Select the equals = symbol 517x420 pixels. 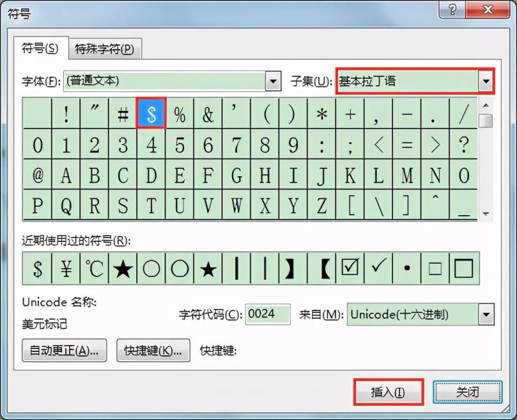point(407,144)
